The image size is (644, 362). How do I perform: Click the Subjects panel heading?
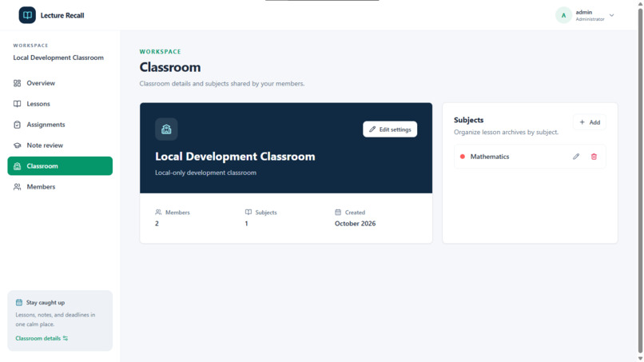(x=469, y=120)
